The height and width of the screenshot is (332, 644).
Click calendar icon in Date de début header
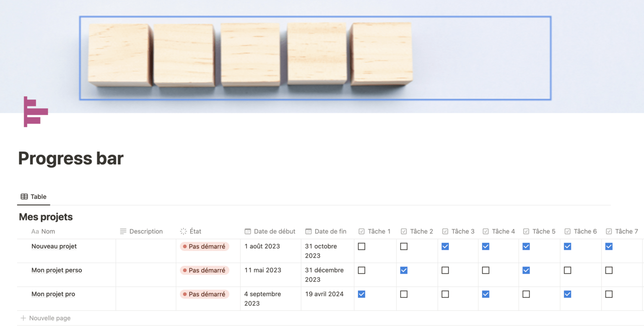pyautogui.click(x=248, y=231)
